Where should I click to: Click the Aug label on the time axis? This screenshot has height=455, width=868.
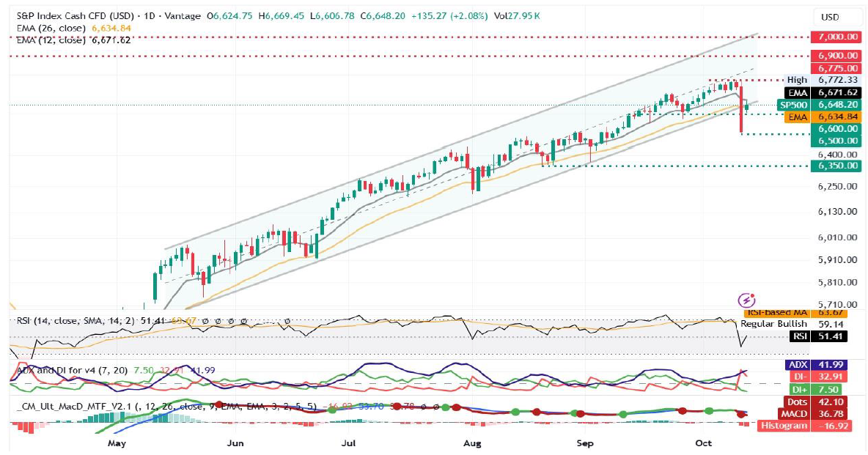(x=472, y=443)
